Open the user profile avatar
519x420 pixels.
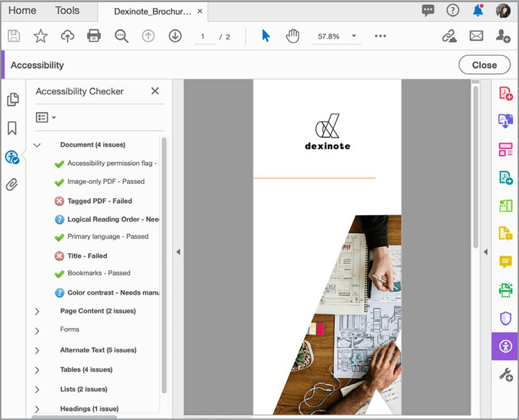pyautogui.click(x=503, y=10)
